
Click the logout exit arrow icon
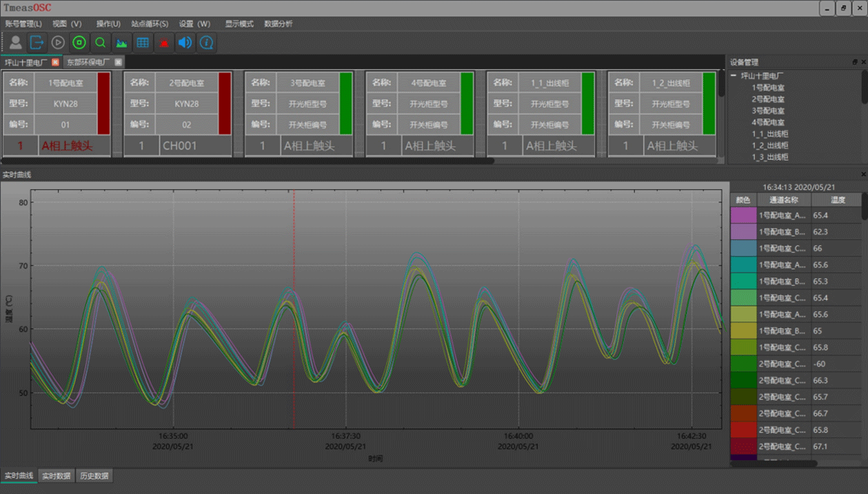pos(37,43)
